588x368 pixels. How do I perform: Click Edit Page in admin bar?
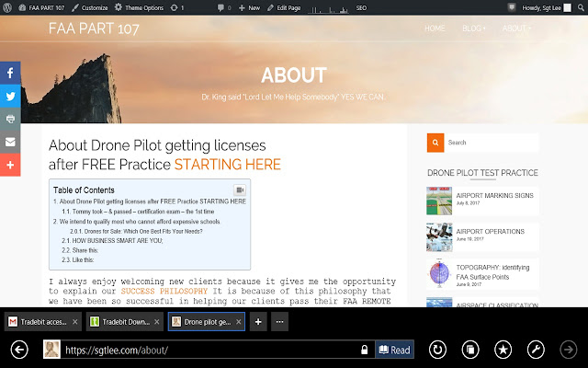coord(284,7)
